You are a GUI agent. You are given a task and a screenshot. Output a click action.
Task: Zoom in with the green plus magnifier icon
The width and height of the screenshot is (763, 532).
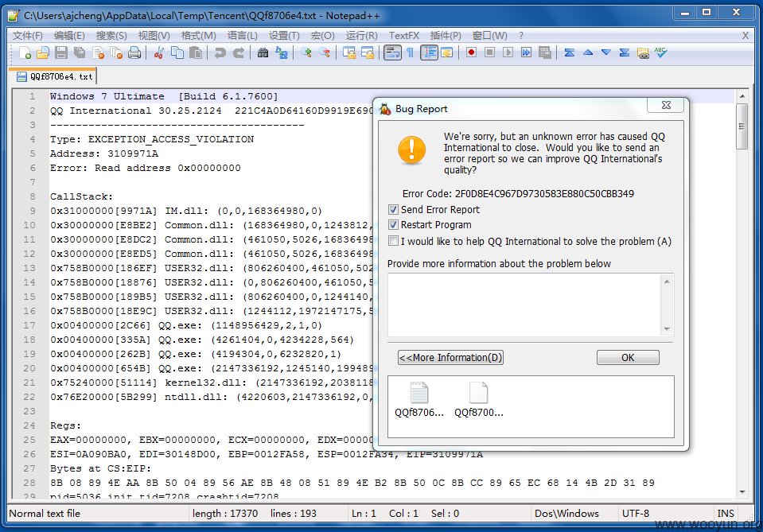click(306, 52)
